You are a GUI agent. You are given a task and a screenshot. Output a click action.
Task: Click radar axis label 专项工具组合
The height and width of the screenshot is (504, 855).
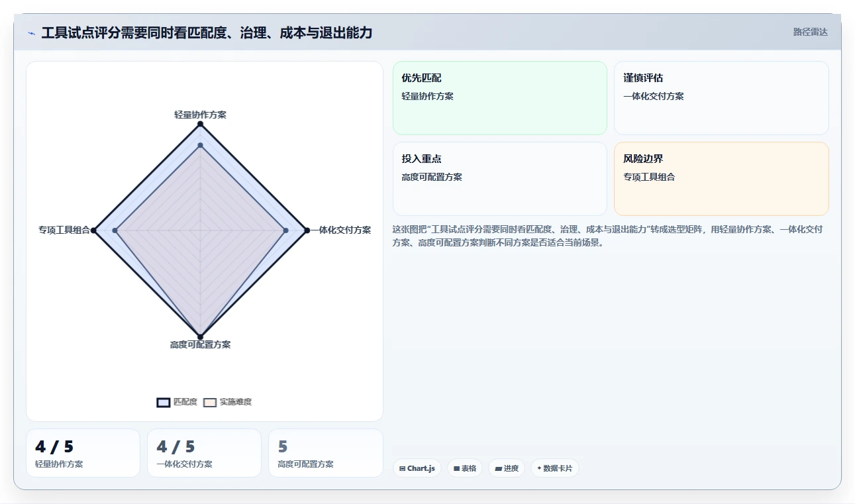click(64, 230)
